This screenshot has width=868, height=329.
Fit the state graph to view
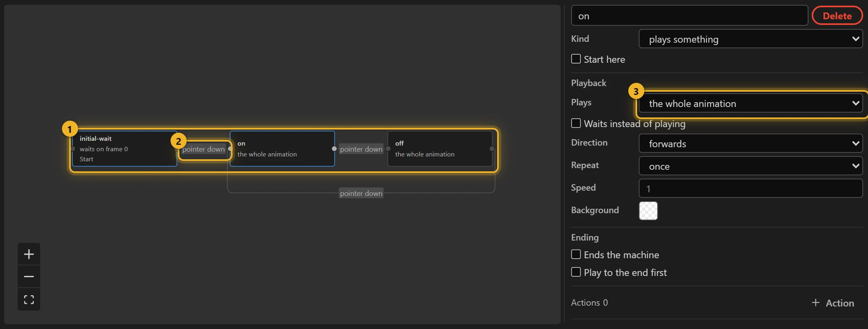29,299
